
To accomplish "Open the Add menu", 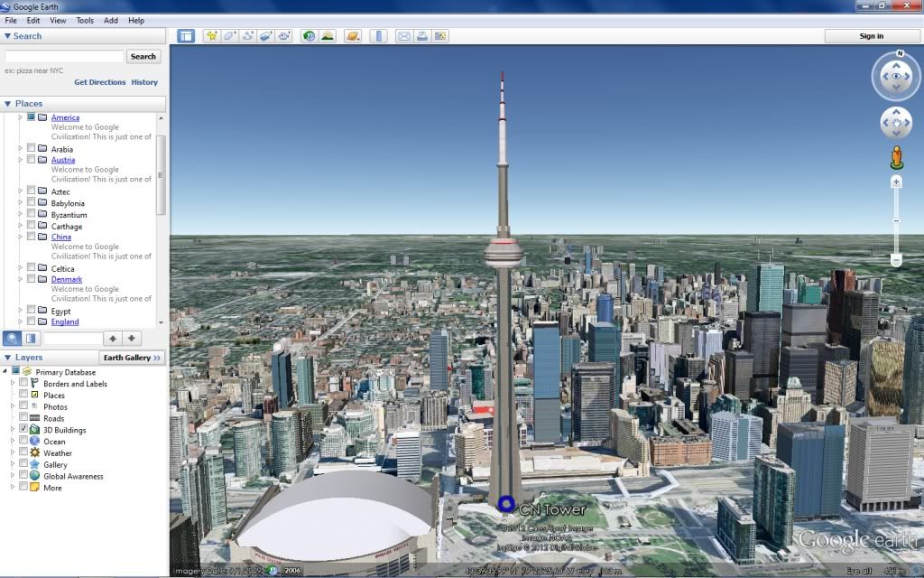I will [x=111, y=20].
